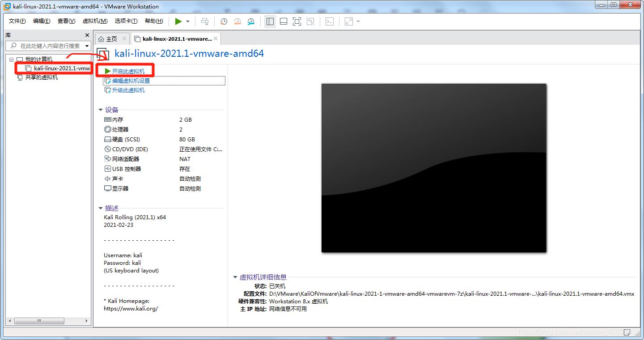This screenshot has height=340, width=644.
Task: Click the large VM icon beside title
Action: 103,54
